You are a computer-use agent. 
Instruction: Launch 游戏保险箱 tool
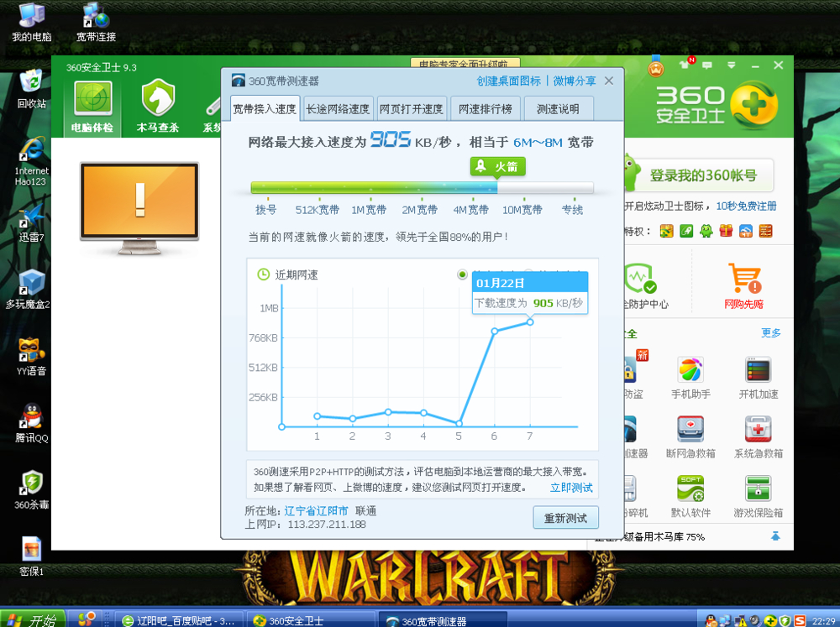(758, 496)
